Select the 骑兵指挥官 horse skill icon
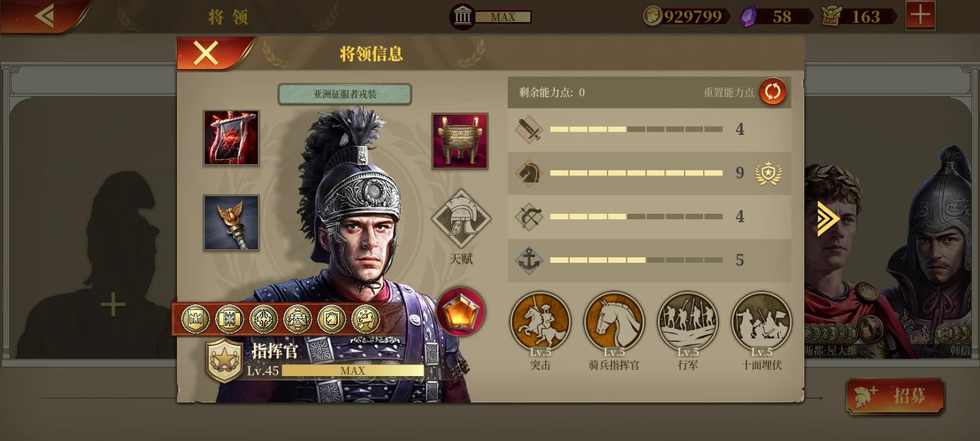This screenshot has width=980, height=441. point(614,322)
